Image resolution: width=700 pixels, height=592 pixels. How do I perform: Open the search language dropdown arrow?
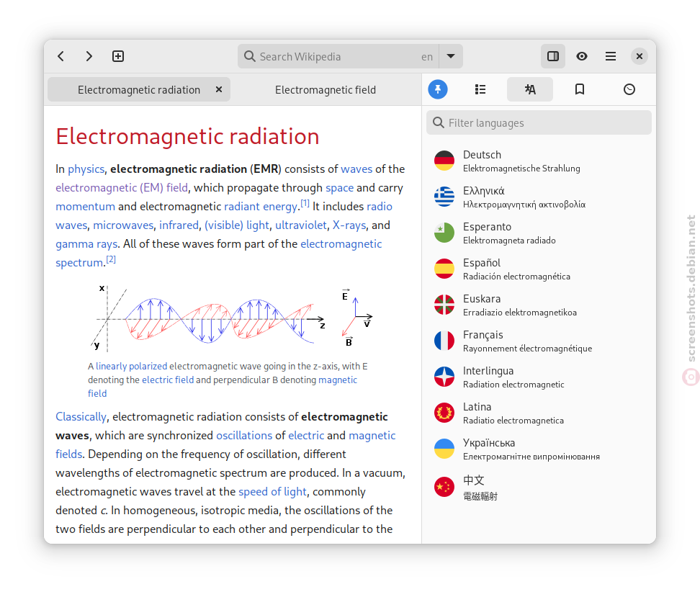pyautogui.click(x=451, y=56)
